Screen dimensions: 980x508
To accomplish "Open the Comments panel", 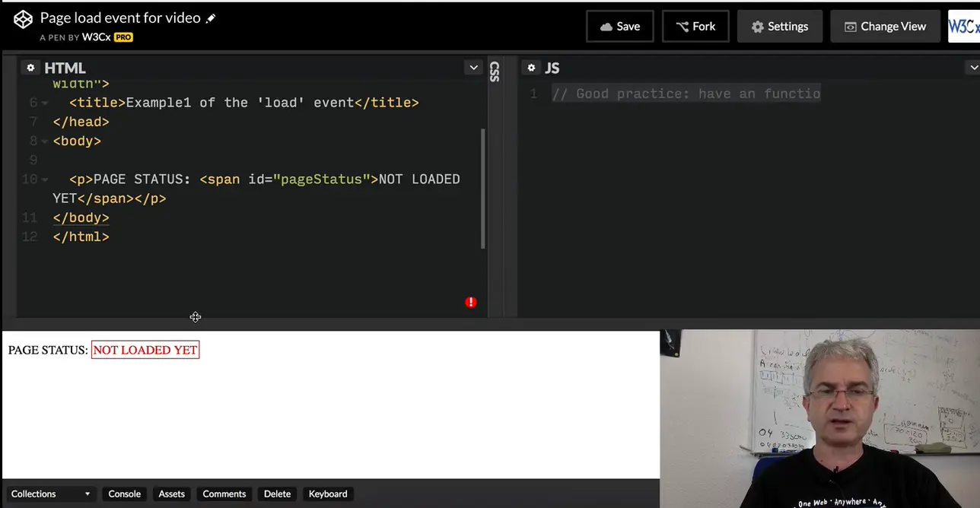I will 224,494.
